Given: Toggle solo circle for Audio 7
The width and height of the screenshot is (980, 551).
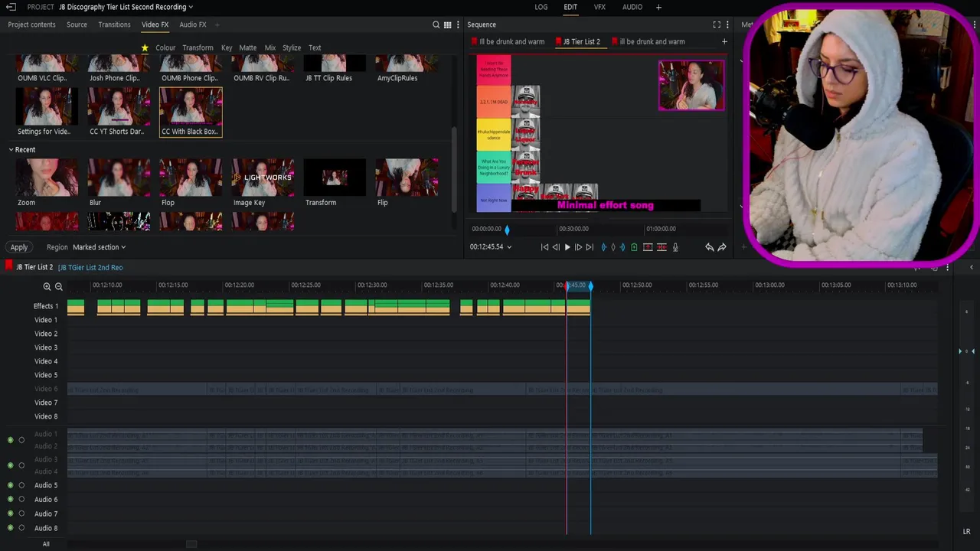Looking at the screenshot, I should (x=21, y=514).
